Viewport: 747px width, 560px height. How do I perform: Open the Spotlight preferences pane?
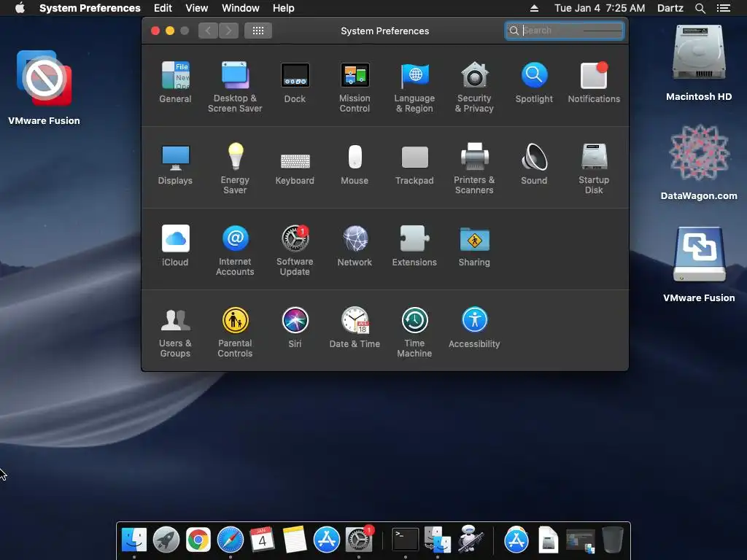[534, 82]
